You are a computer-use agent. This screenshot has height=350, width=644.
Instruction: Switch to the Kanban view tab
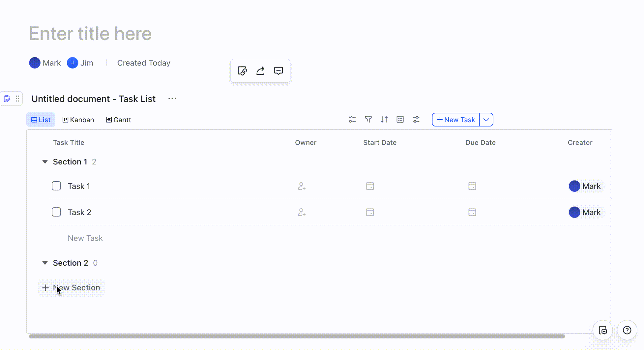pos(78,119)
